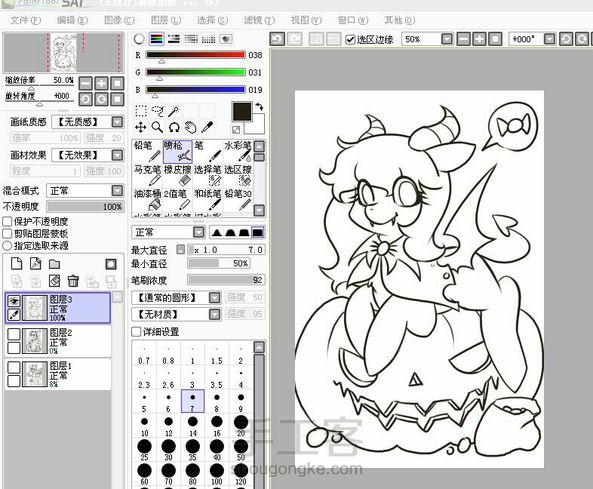Select the Pencil 30 (铅笔30) tool
Image resolution: width=593 pixels, height=489 pixels.
(238, 200)
